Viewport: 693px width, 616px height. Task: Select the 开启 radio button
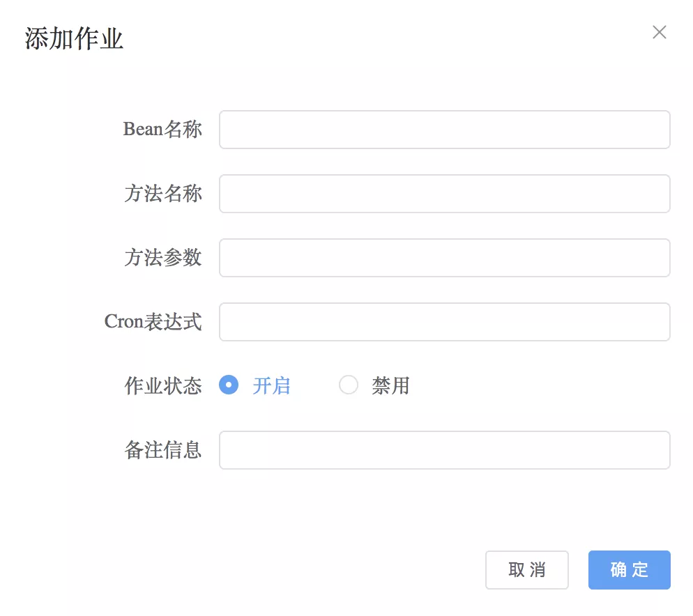[x=229, y=385]
